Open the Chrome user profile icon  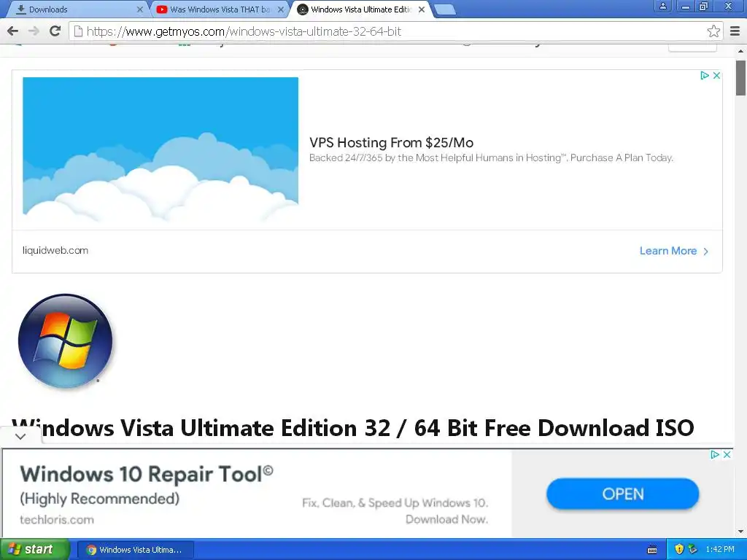pos(662,7)
